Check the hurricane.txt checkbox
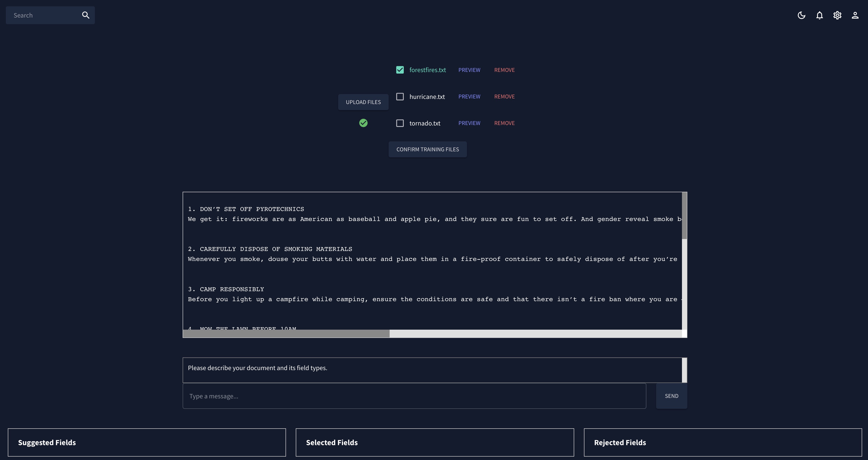 point(400,97)
